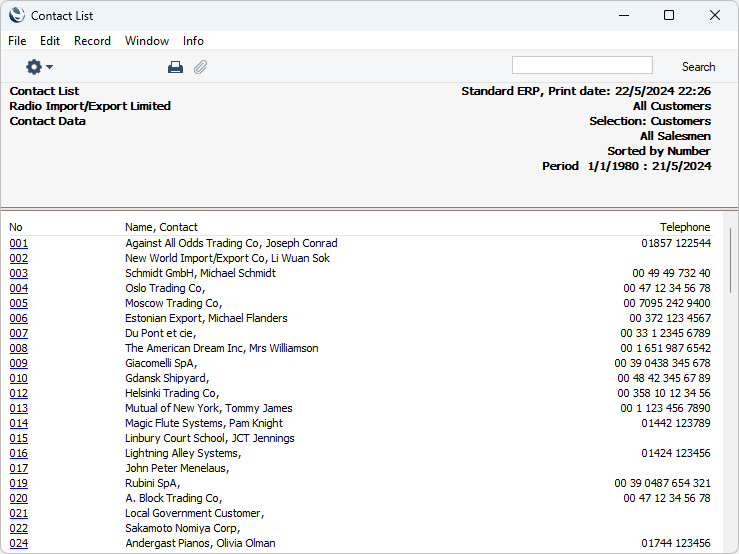Open contact number 002 link

pyautogui.click(x=18, y=258)
